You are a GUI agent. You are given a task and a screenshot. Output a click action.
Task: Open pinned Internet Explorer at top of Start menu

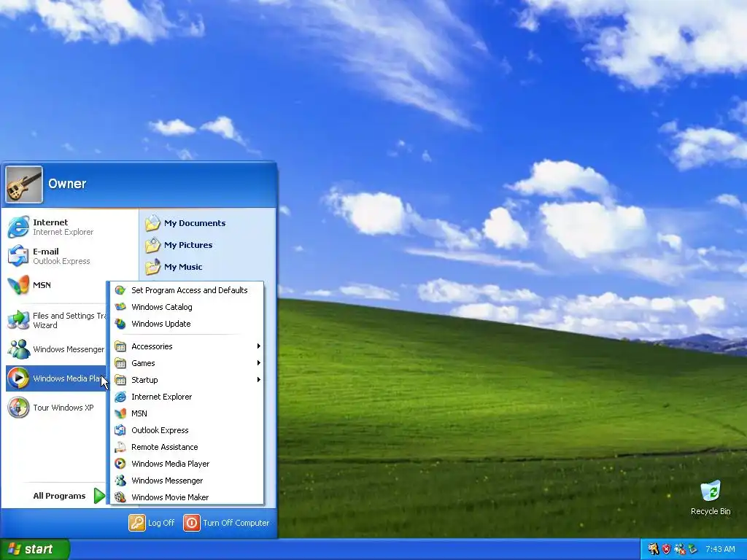click(71, 227)
